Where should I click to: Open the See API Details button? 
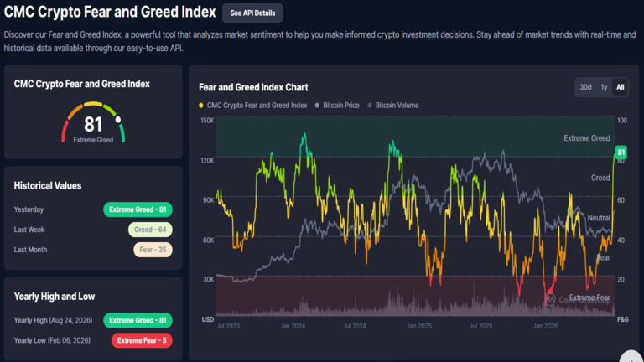coord(252,13)
